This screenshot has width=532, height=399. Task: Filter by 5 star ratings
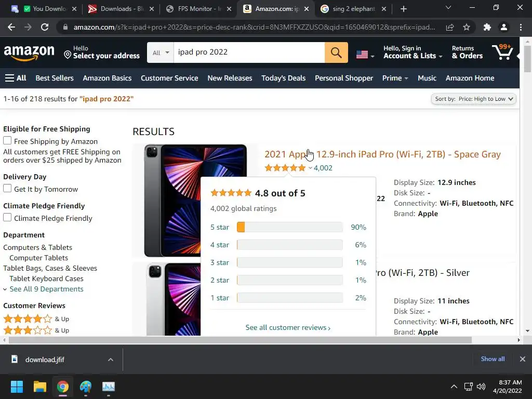pos(220,228)
